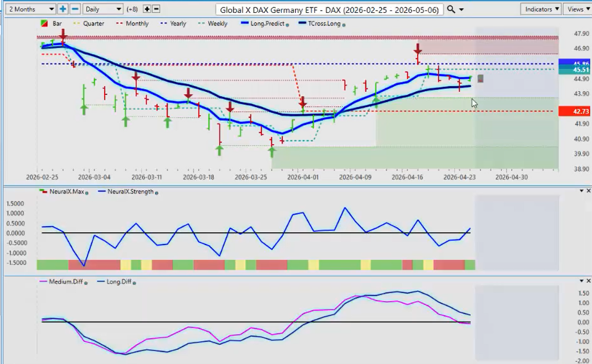This screenshot has width=592, height=364.
Task: Click the magnifying glass symbol search icon
Action: pos(451,9)
